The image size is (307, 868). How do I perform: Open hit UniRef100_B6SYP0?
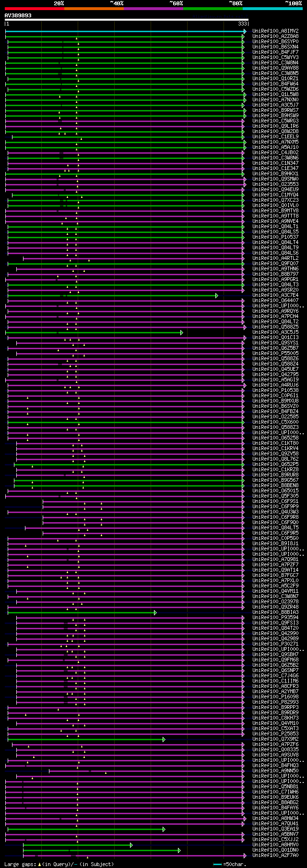tap(275, 42)
